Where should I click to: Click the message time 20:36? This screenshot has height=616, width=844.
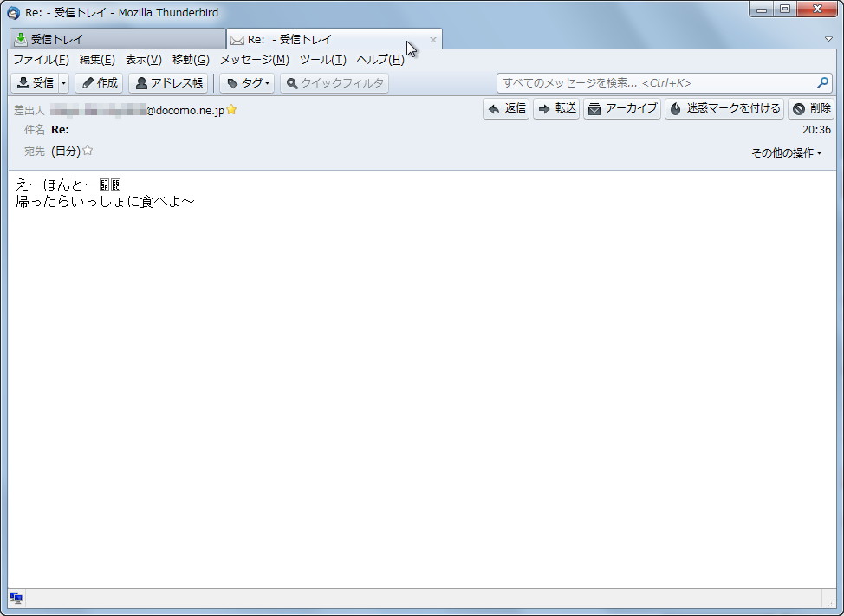[x=816, y=130]
